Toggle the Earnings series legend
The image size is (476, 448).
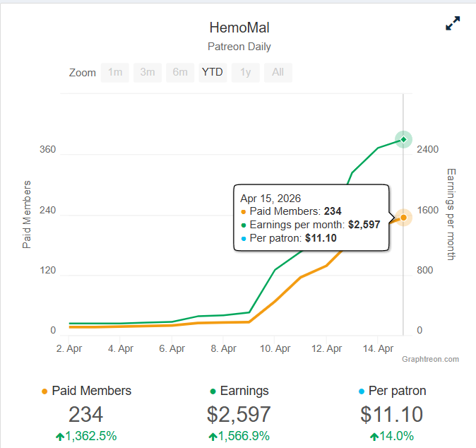[239, 391]
